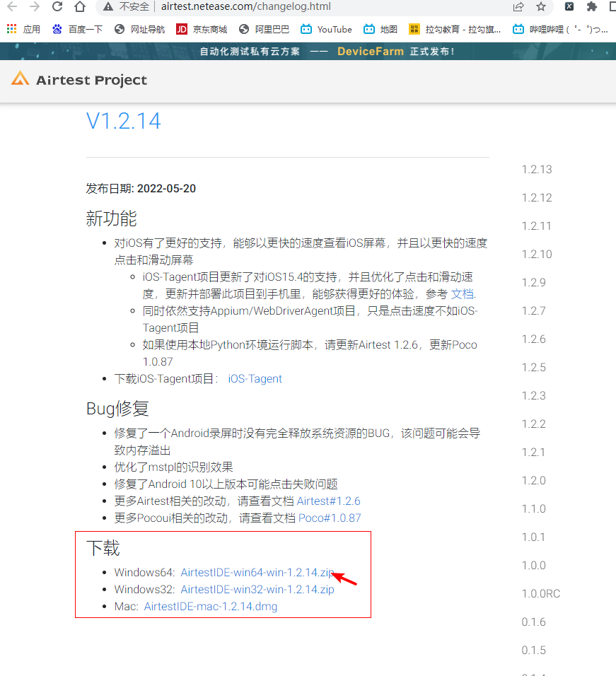Open the 京东商城 JD bookmark
616x676 pixels.
202,29
